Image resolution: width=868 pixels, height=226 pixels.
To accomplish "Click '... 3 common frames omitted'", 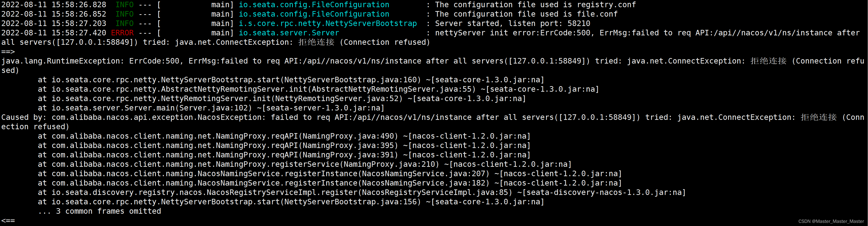I will pos(100,211).
